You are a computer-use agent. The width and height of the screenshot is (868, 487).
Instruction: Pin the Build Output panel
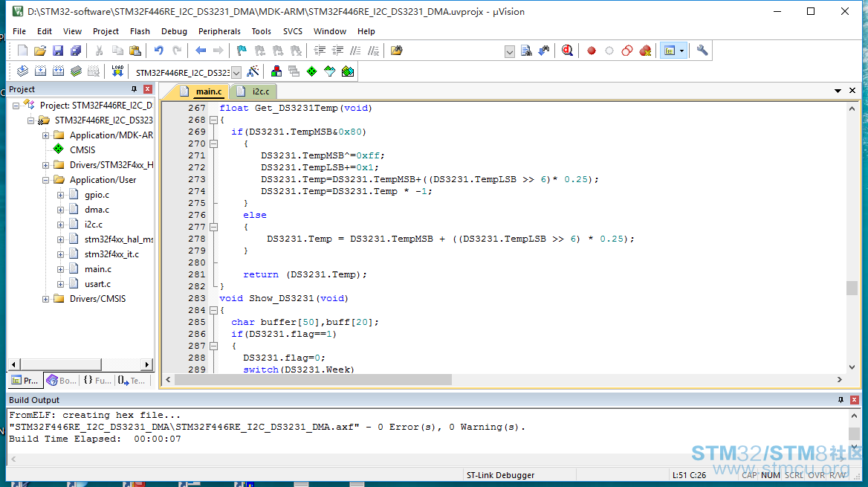841,400
